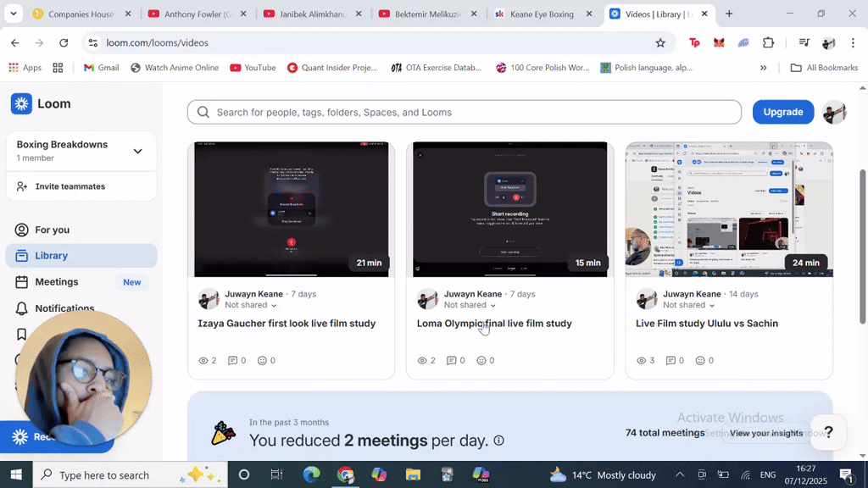This screenshot has width=868, height=488.
Task: Open Loma Olympic final video thumbnail
Action: click(x=509, y=209)
